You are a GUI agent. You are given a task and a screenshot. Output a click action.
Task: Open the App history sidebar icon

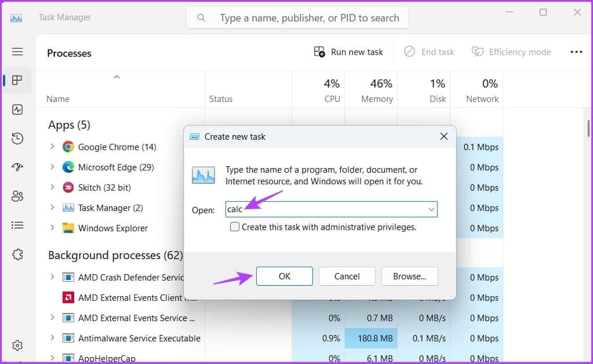(17, 139)
